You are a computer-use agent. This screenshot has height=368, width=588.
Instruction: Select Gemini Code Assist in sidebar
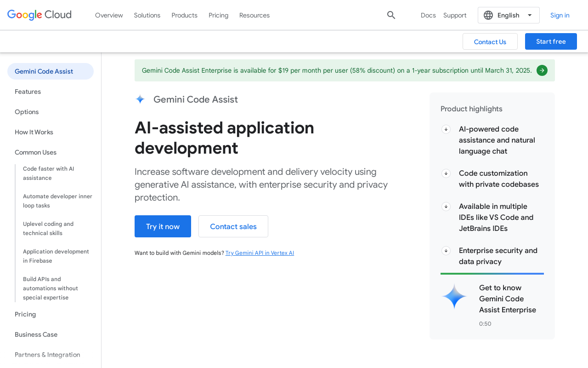(x=51, y=71)
